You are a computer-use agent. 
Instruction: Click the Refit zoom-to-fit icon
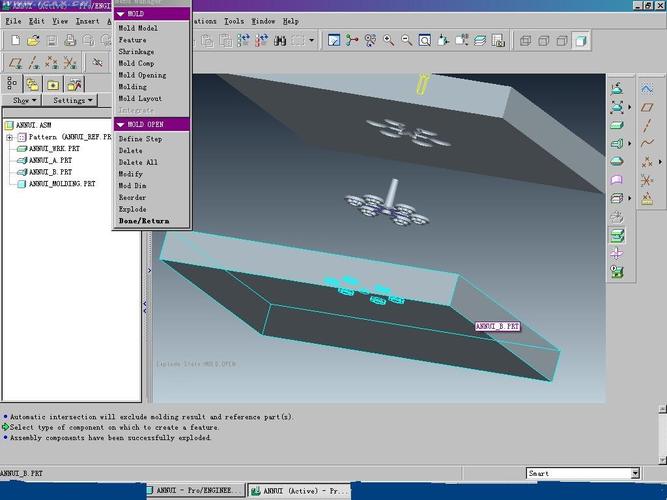coord(425,41)
